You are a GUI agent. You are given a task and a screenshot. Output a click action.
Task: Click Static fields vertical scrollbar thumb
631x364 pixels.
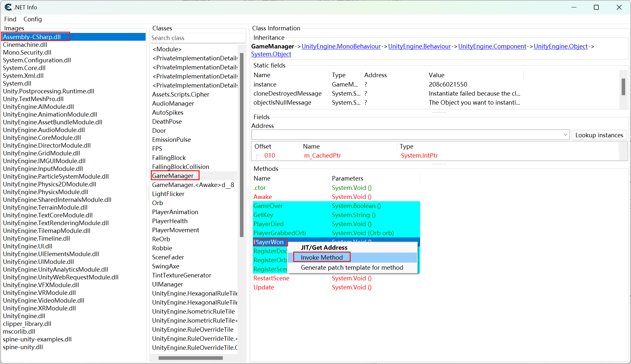click(x=623, y=87)
